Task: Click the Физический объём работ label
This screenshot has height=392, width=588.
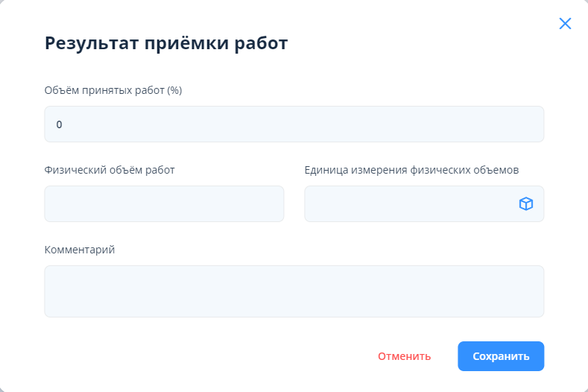Action: point(110,169)
